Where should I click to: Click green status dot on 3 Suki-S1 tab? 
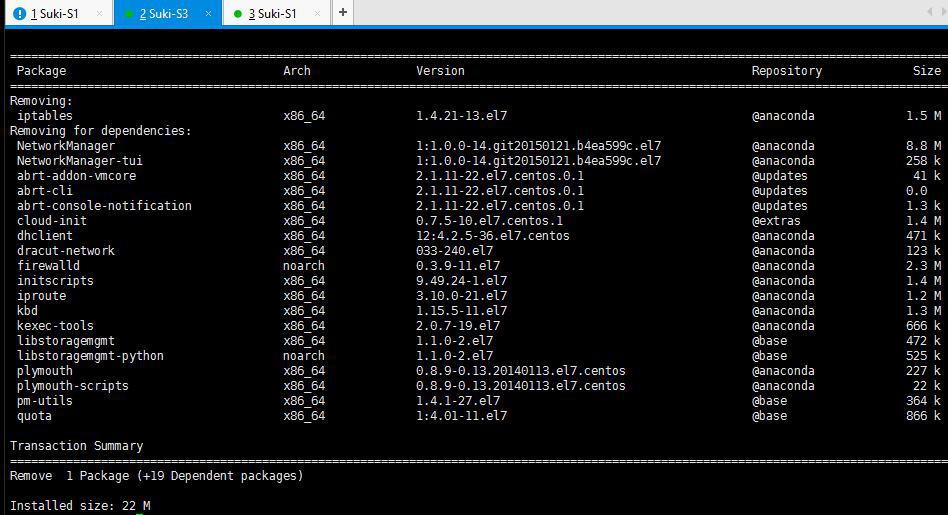(x=237, y=14)
